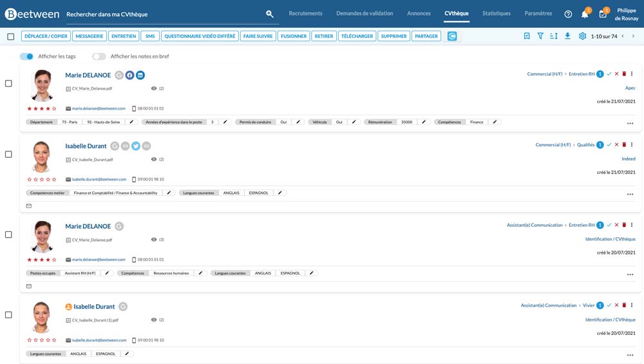Edit Compétences métier Finance et Comptabilité tag
This screenshot has width=644, height=364.
pyautogui.click(x=169, y=193)
